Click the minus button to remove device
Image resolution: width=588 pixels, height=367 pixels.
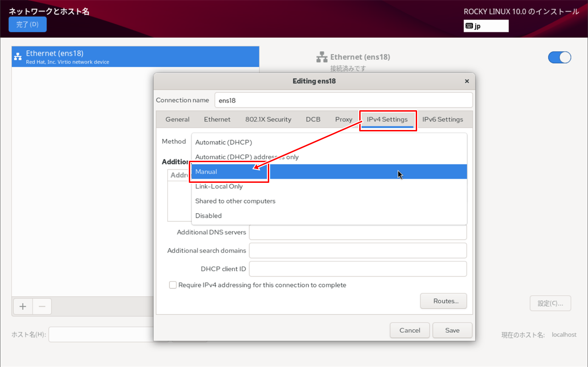(x=42, y=306)
